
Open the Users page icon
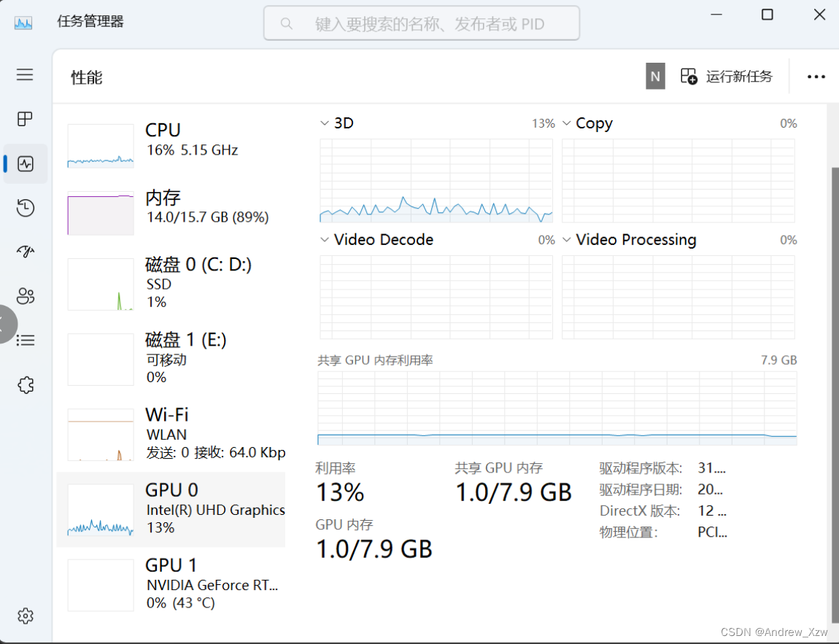pos(26,296)
